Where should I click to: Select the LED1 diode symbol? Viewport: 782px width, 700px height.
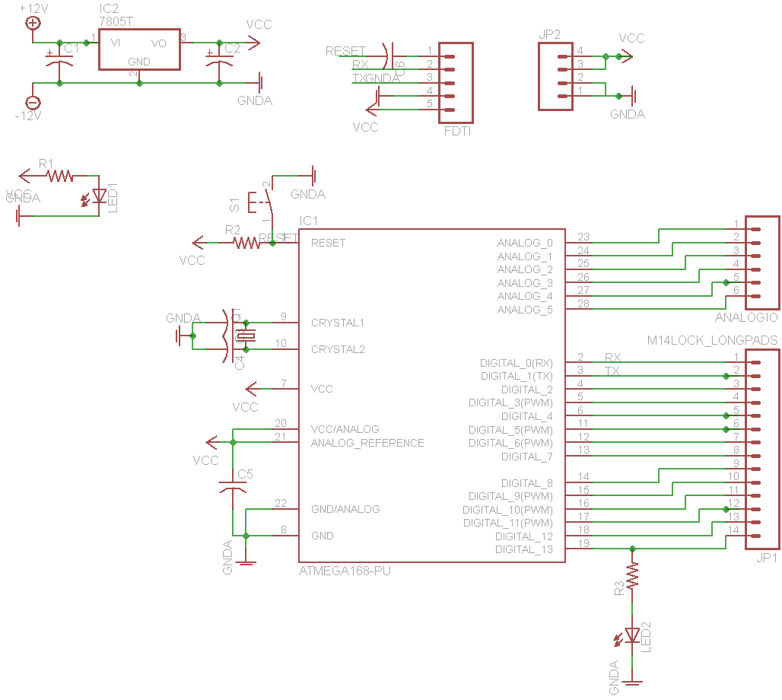tap(99, 195)
